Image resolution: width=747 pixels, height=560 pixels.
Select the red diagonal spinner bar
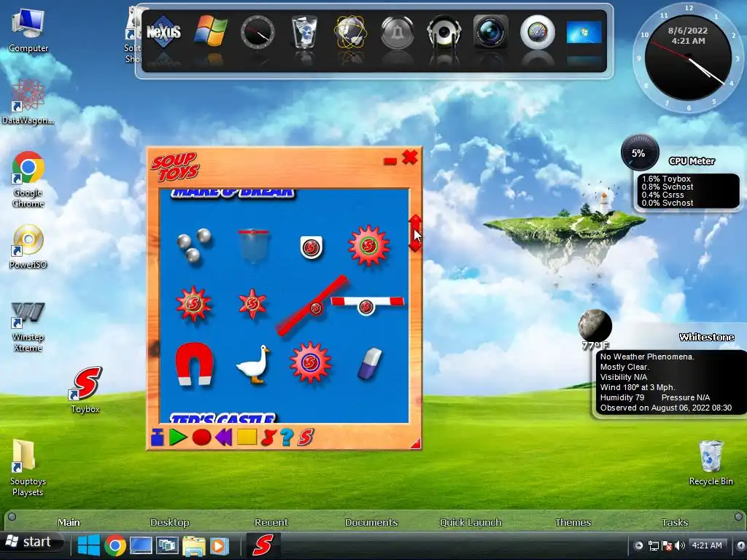[x=312, y=306]
